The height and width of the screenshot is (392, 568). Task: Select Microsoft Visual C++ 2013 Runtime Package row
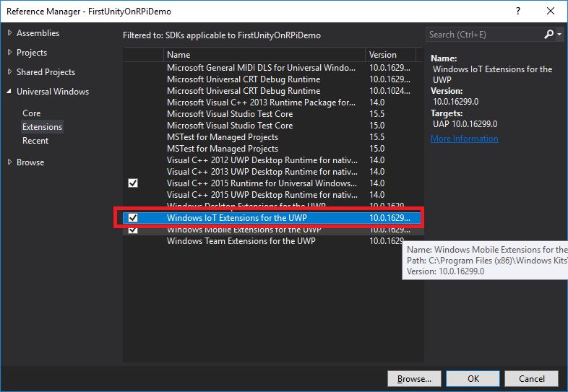pos(273,103)
